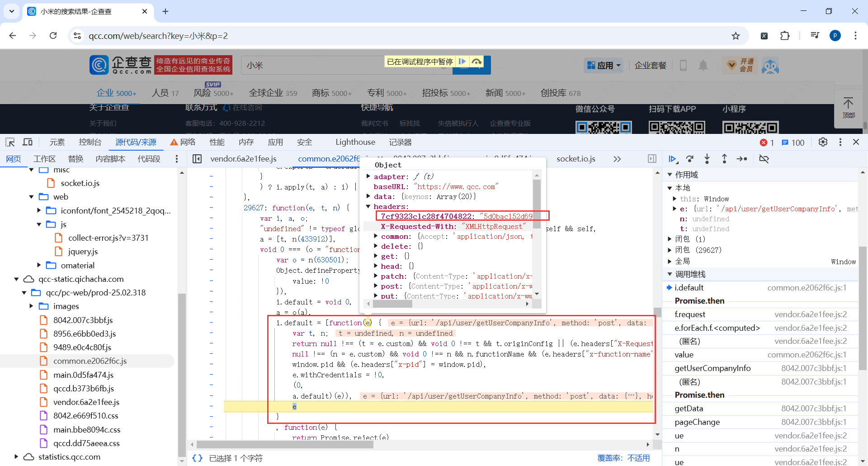868x466 pixels.
Task: Open the 100 messages issues counter
Action: click(x=793, y=143)
